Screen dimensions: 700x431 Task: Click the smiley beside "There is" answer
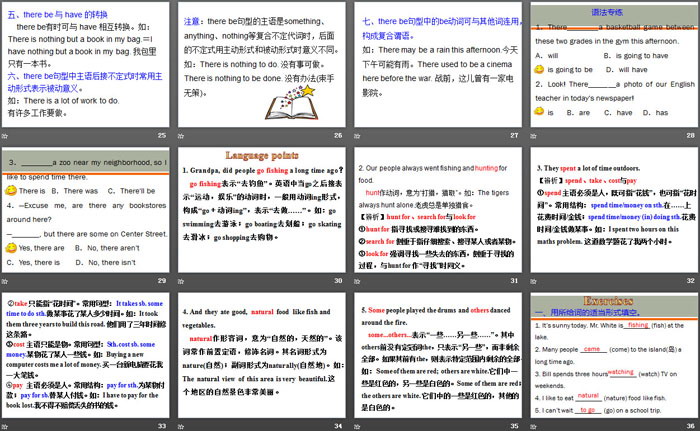[12, 190]
